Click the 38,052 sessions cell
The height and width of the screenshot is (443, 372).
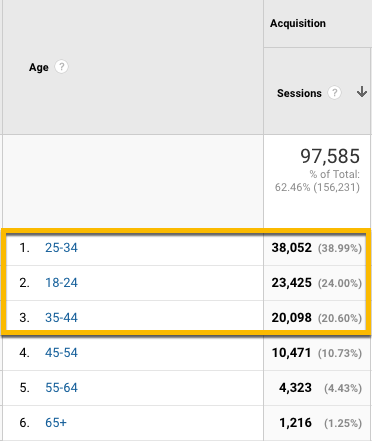pyautogui.click(x=291, y=248)
